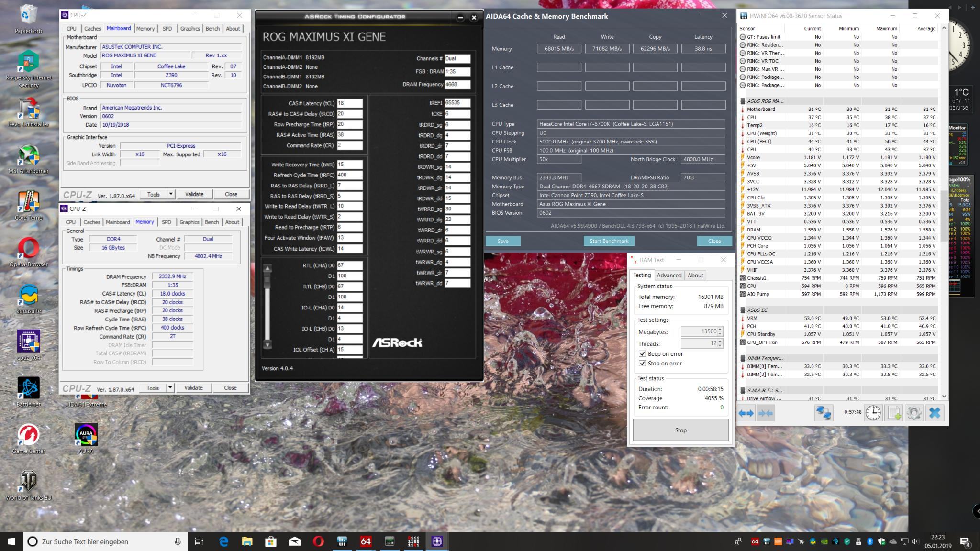The height and width of the screenshot is (551, 980).
Task: Toggle Stop on error checkbox
Action: tap(642, 364)
